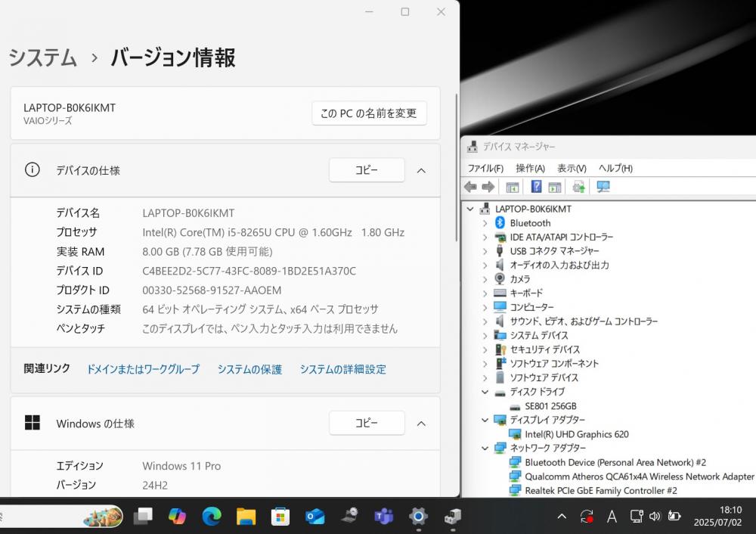The height and width of the screenshot is (534, 756).
Task: Collapse the LAPTOP-B0K6IKMT root node
Action: point(470,209)
